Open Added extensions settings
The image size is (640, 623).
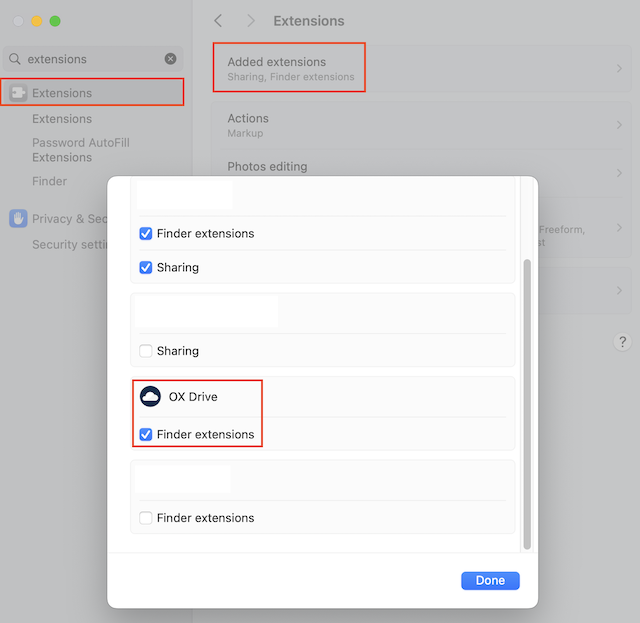[422, 69]
